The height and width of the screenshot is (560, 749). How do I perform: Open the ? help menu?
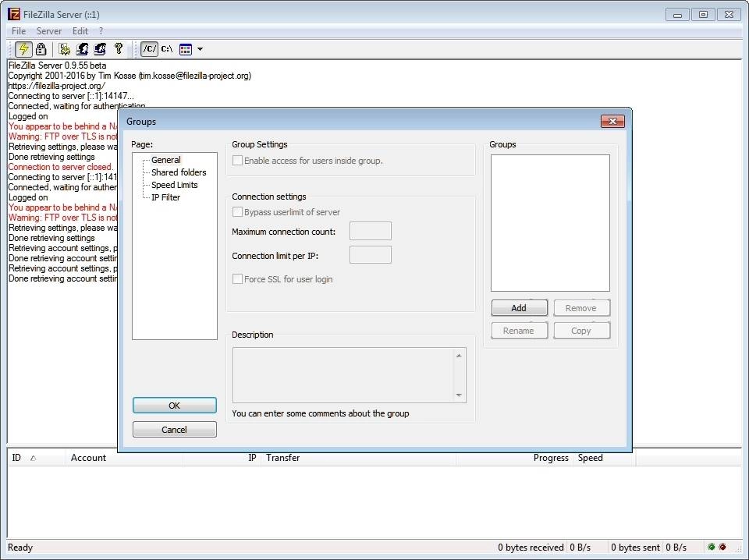click(101, 31)
